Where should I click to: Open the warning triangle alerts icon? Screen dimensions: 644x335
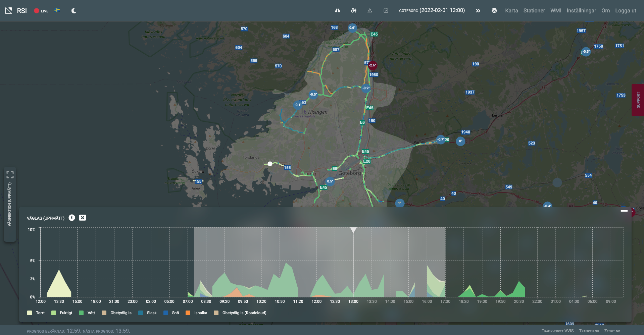[x=370, y=11]
